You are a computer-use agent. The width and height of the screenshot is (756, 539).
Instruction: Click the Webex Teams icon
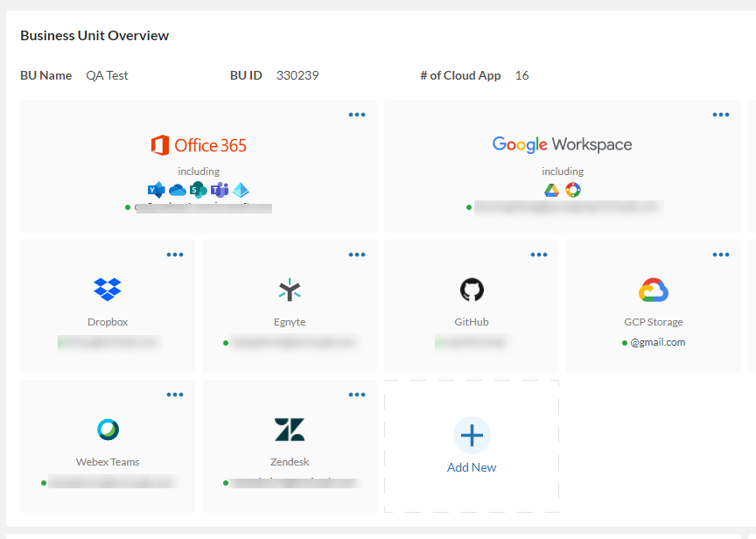click(x=108, y=430)
